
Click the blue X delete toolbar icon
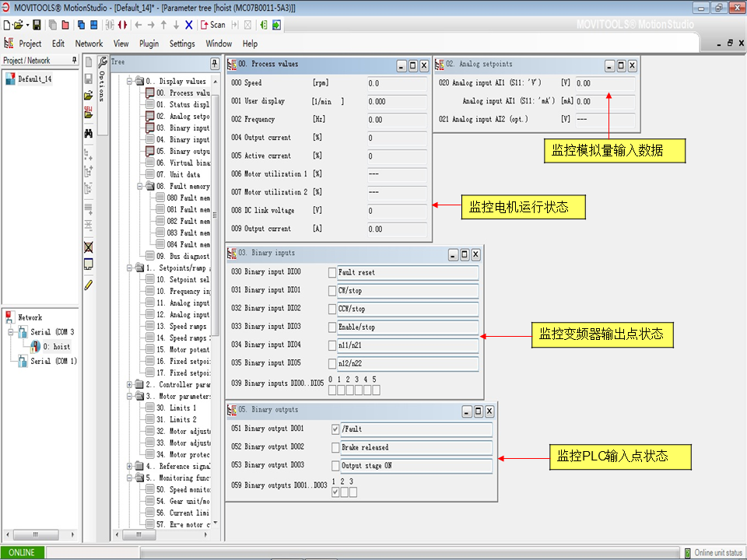point(189,25)
